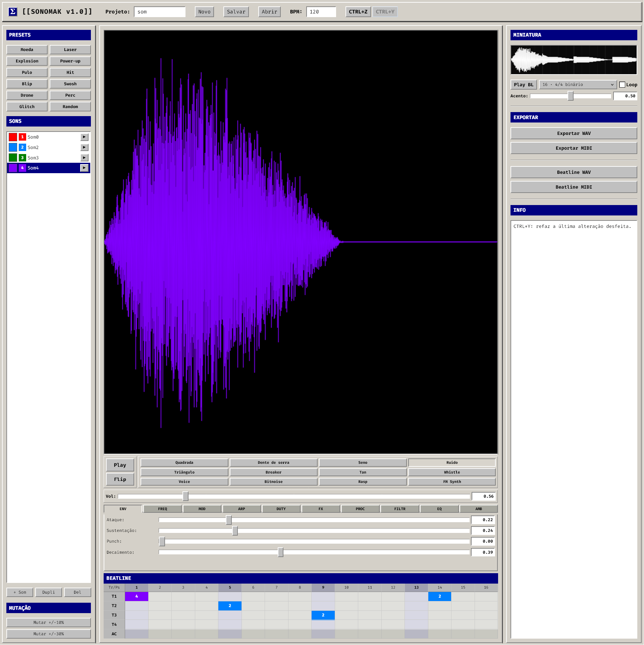Click the BPM input field

pos(321,12)
